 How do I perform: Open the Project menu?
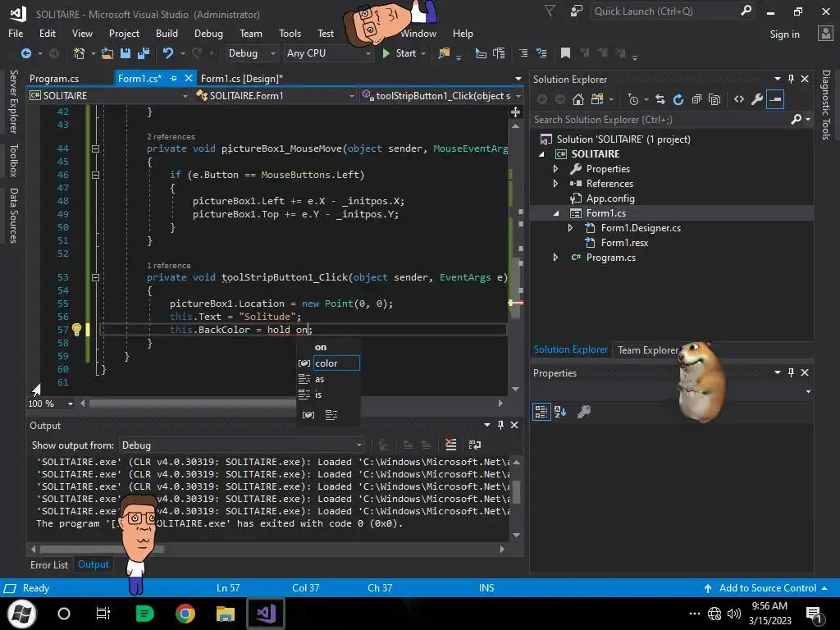point(124,33)
